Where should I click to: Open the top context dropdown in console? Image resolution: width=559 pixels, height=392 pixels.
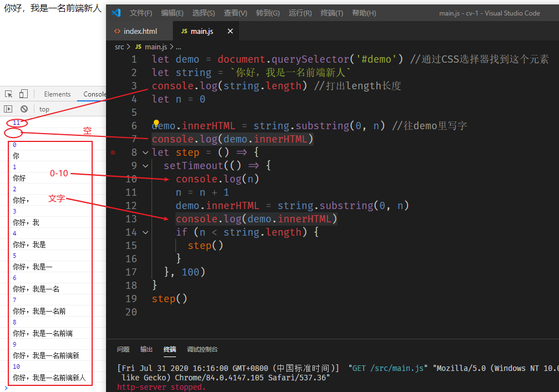[44, 109]
